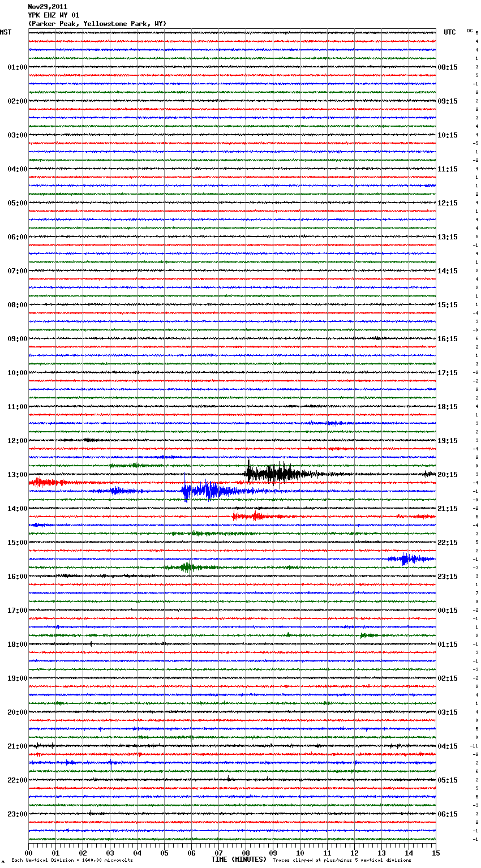Select the 02:00 MST time label
The width and height of the screenshot is (481, 868).
point(17,101)
